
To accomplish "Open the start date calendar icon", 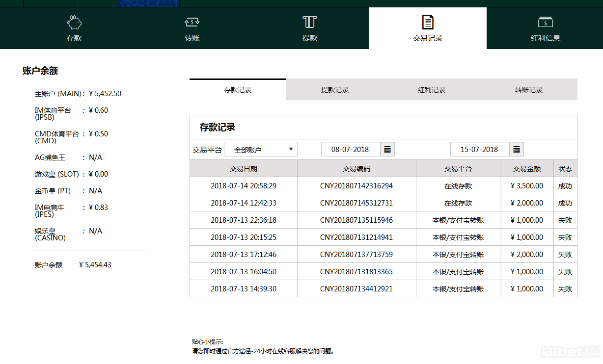I will [x=387, y=150].
